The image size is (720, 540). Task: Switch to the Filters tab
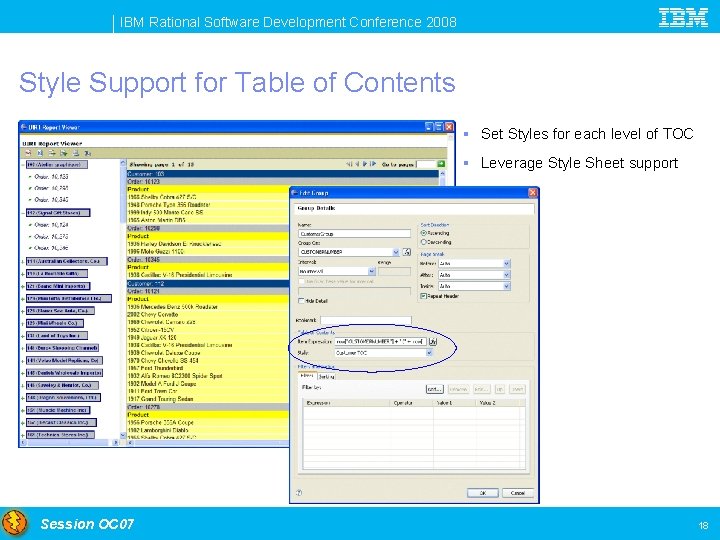point(307,376)
